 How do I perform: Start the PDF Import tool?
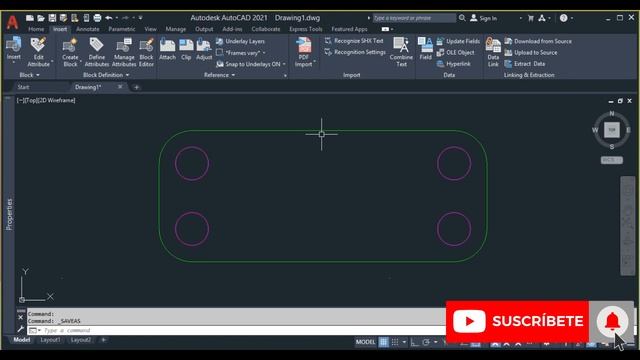(x=303, y=52)
